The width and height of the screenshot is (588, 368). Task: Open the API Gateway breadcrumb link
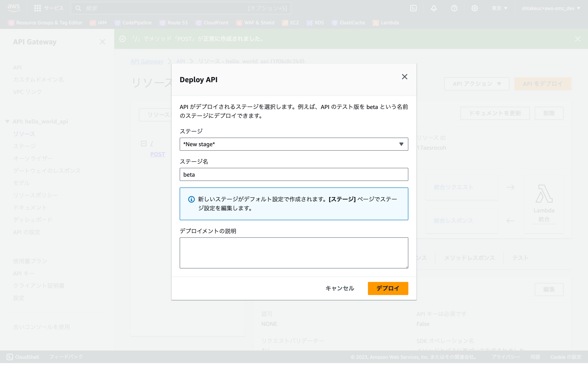(147, 61)
